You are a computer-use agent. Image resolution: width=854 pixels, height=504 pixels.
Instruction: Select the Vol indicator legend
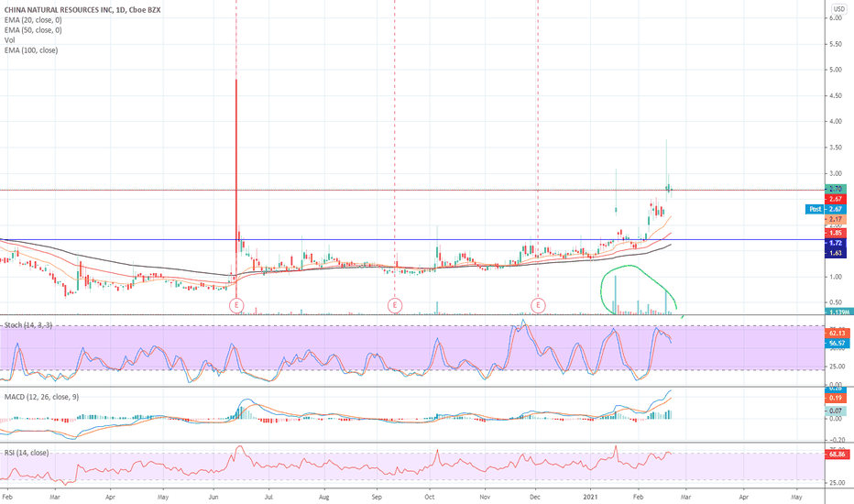click(x=10, y=40)
